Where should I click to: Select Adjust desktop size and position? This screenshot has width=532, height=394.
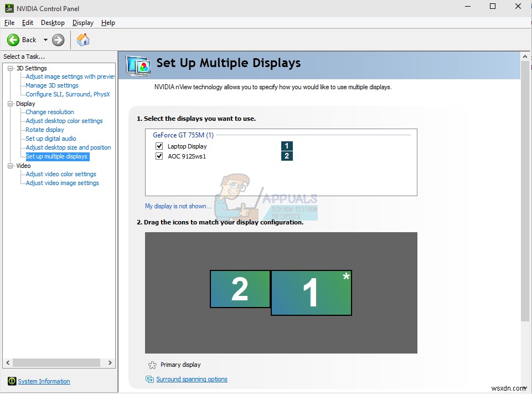[68, 147]
